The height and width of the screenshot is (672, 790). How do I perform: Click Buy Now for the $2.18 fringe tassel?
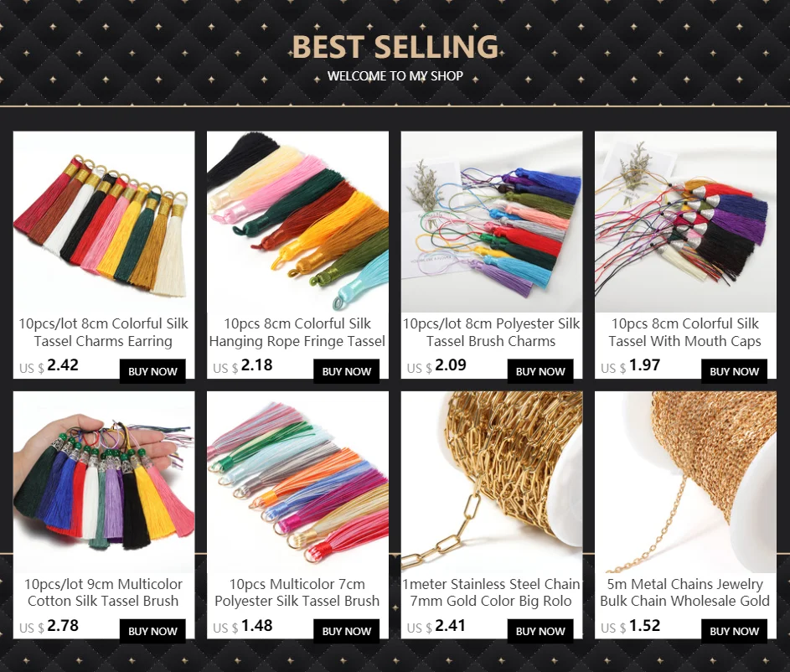point(347,371)
